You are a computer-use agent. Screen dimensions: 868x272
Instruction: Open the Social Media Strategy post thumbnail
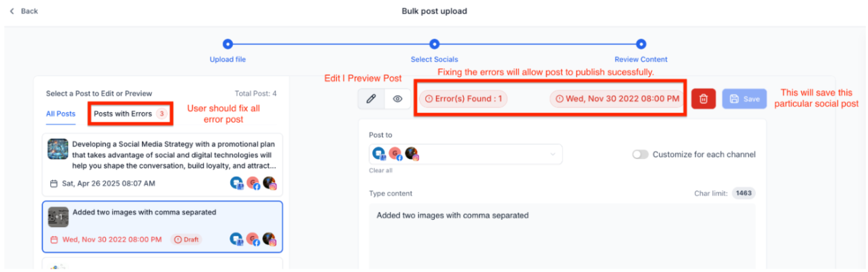pos(58,149)
